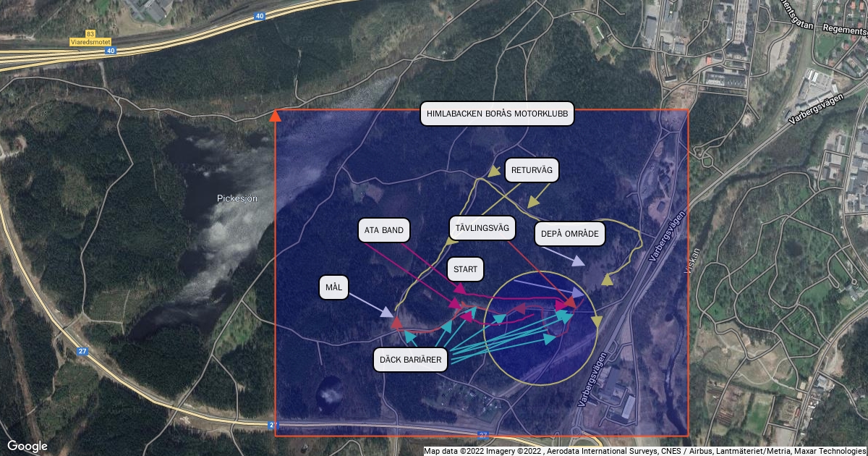868x456 pixels.
Task: Click the Pickesjön lake name
Action: point(237,198)
